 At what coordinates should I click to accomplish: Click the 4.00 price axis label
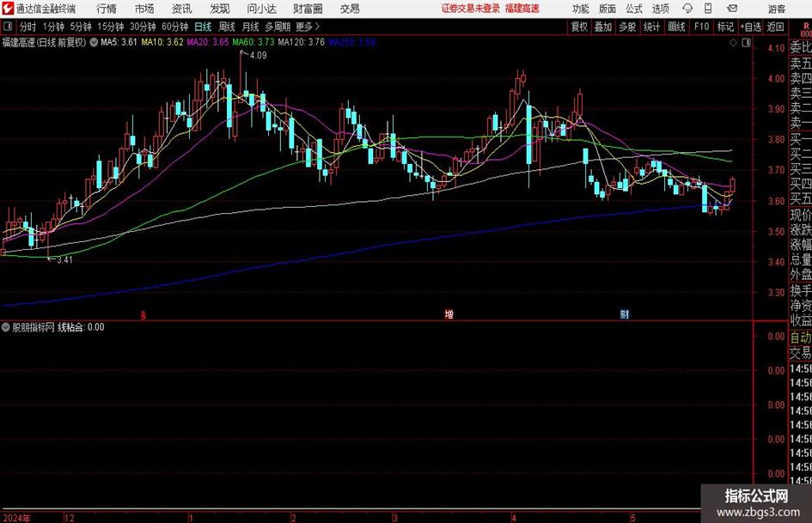tap(776, 79)
